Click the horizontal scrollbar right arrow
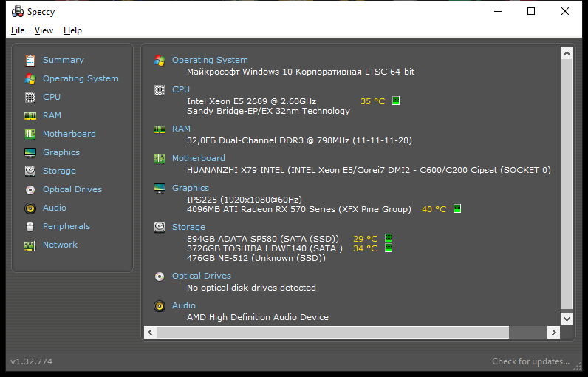This screenshot has height=377, width=588. click(x=553, y=333)
